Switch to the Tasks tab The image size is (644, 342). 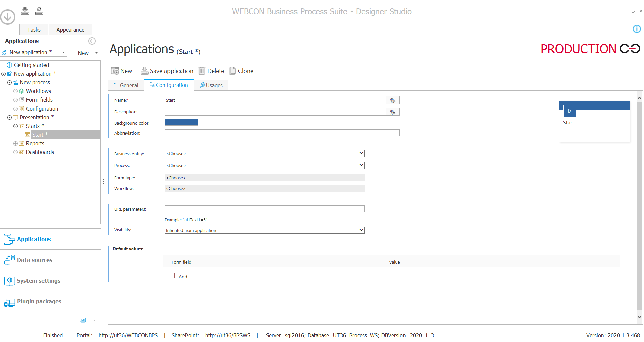click(x=34, y=30)
